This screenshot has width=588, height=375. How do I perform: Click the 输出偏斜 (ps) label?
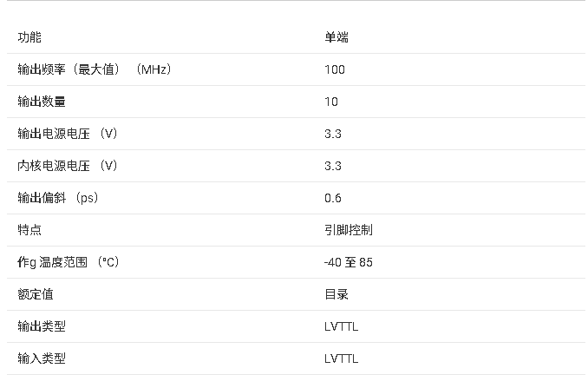(x=58, y=198)
